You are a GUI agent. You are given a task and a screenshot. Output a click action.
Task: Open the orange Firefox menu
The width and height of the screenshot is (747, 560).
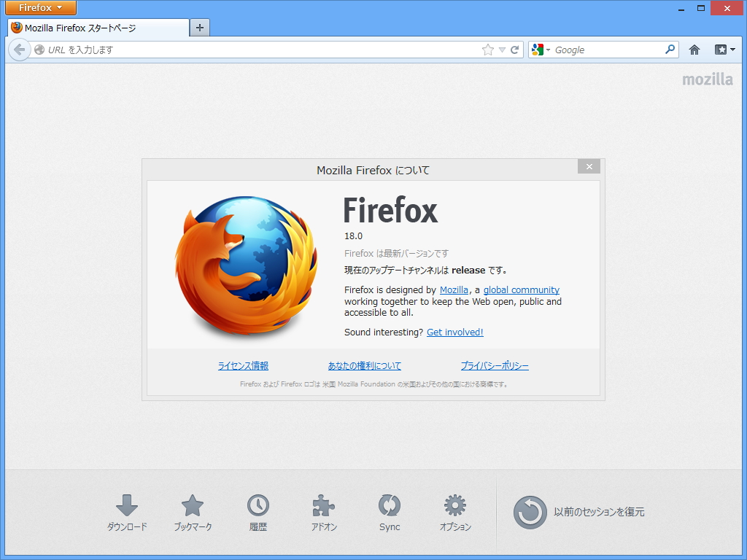click(x=40, y=8)
